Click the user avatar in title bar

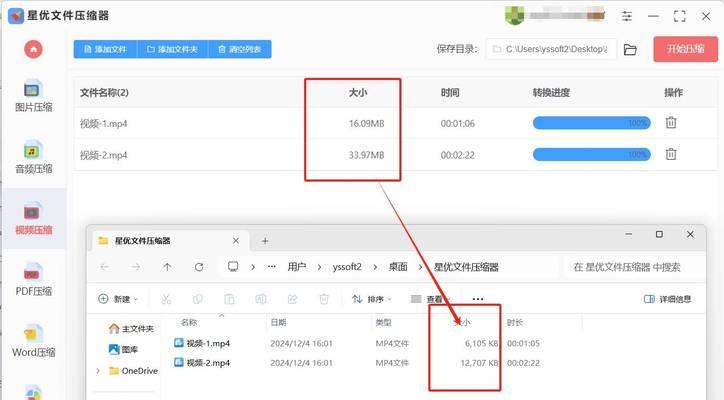pos(514,16)
